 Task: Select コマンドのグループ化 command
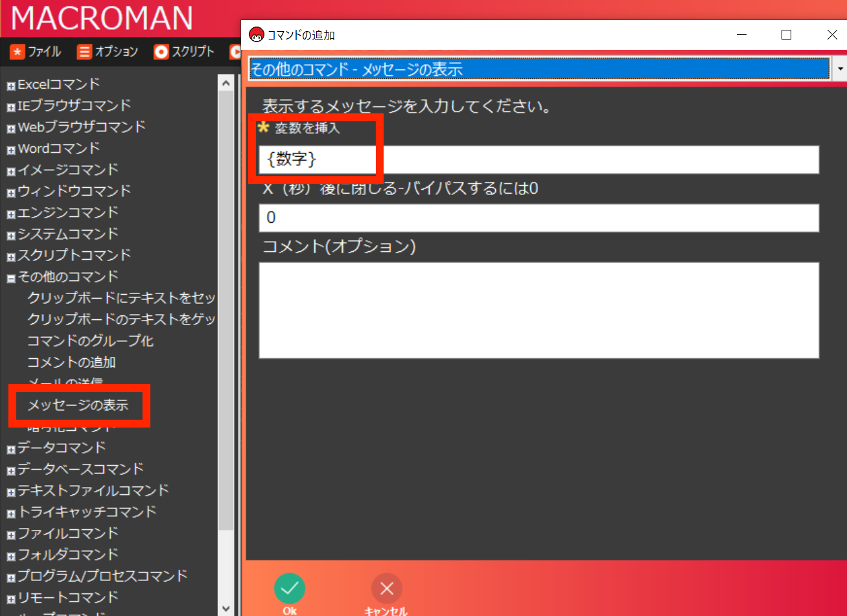pyautogui.click(x=90, y=341)
